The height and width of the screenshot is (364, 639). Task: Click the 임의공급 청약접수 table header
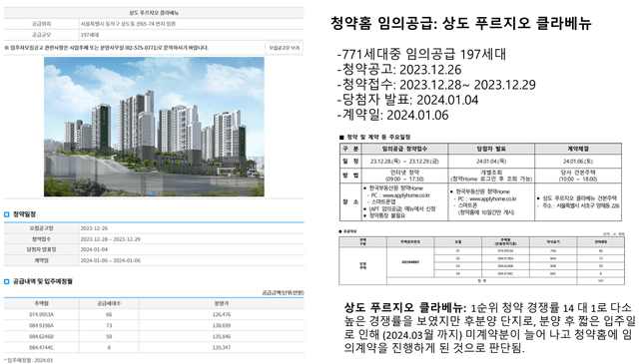tap(404, 149)
